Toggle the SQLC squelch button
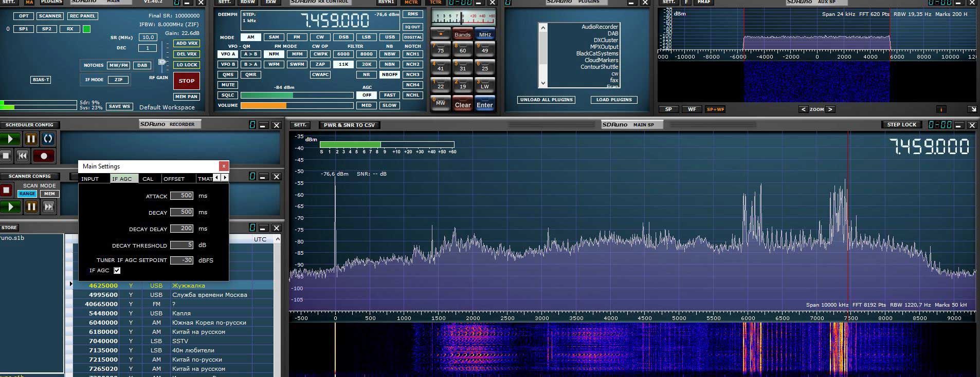Image resolution: width=980 pixels, height=377 pixels. [228, 95]
